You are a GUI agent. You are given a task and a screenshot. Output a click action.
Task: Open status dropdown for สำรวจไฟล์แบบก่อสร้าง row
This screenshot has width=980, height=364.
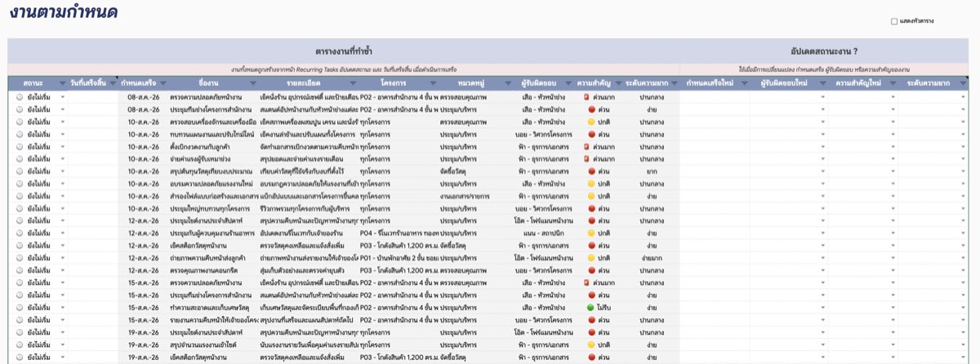63,197
